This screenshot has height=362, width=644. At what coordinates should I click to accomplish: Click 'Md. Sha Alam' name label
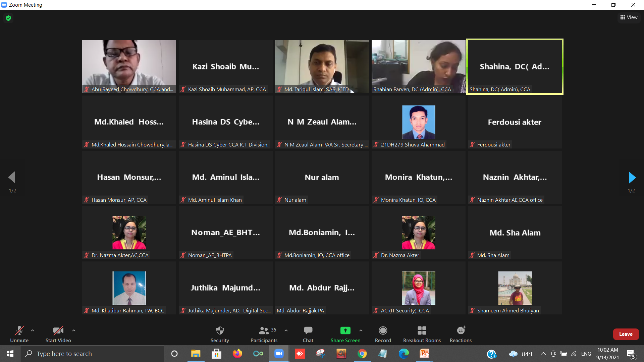point(493,255)
